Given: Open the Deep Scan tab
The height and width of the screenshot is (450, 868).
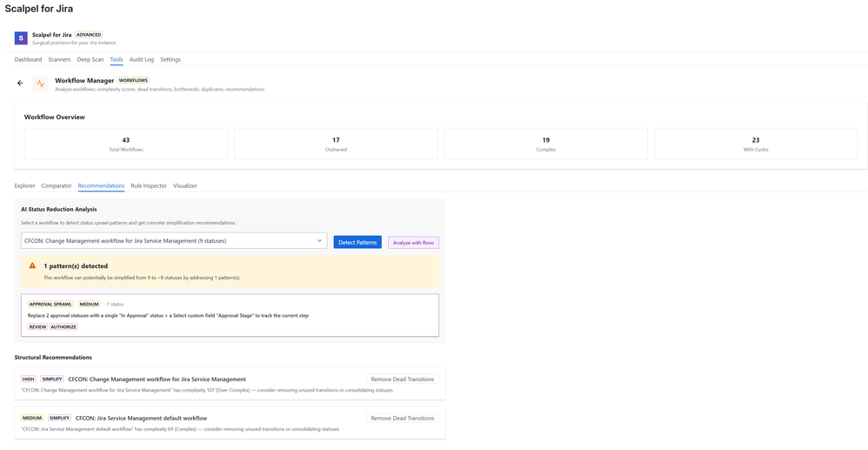Looking at the screenshot, I should 90,59.
